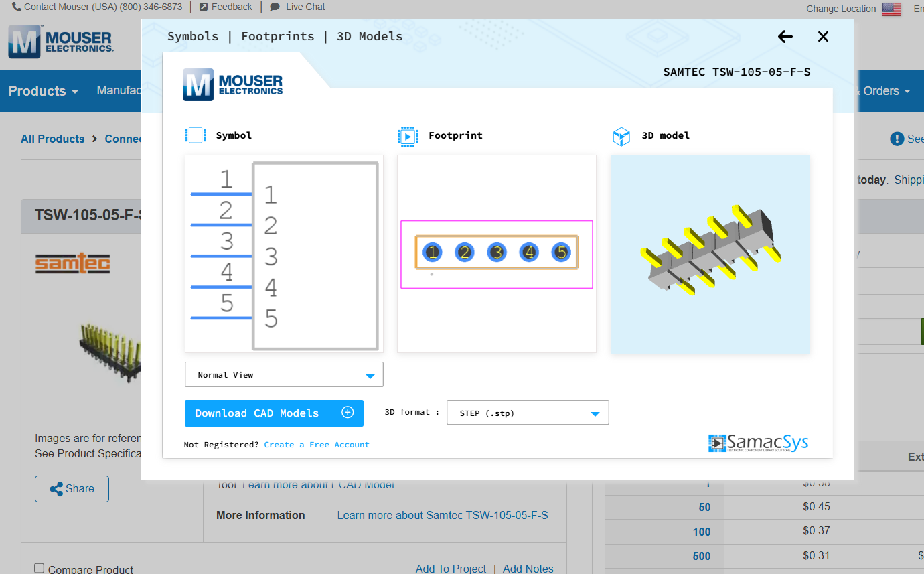Click the back arrow in the dialog
Viewport: 924px width, 574px height.
tap(785, 37)
